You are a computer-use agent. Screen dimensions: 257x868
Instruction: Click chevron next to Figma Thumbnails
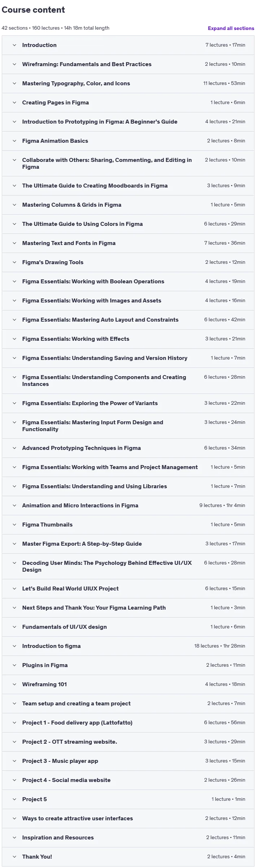[x=14, y=525]
